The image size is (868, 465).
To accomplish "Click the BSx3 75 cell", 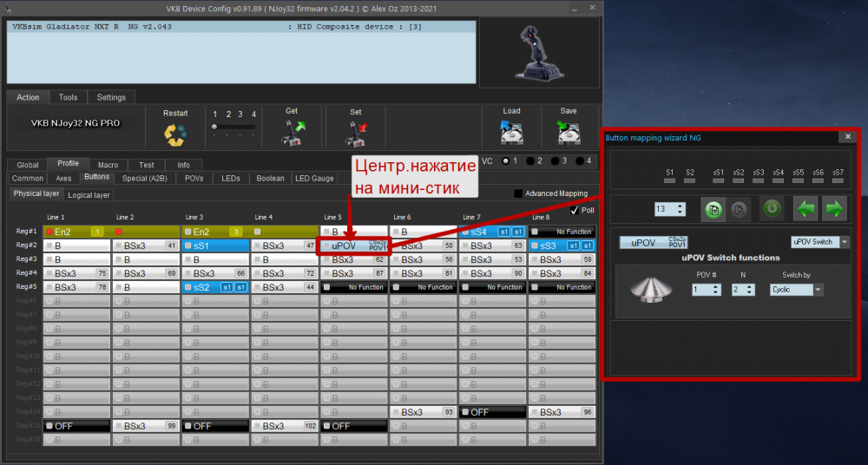I will 76,273.
